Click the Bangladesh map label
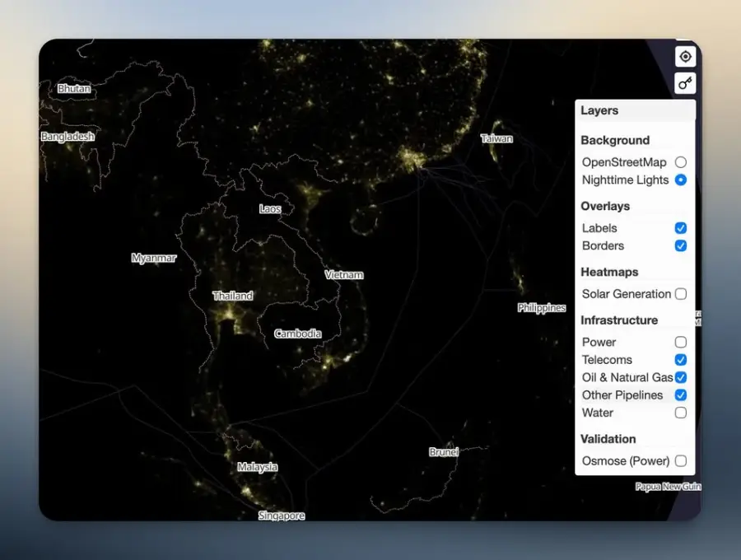741x560 pixels. coord(68,137)
